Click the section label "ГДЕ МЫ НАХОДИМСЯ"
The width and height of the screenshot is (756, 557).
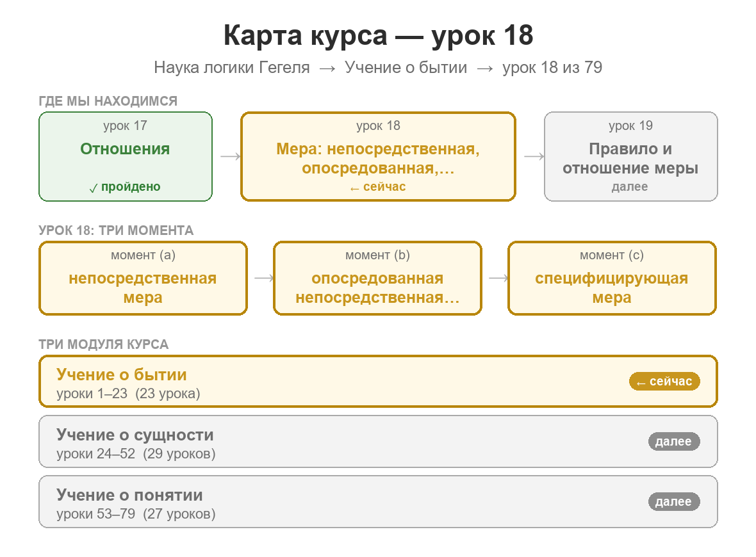click(x=108, y=101)
